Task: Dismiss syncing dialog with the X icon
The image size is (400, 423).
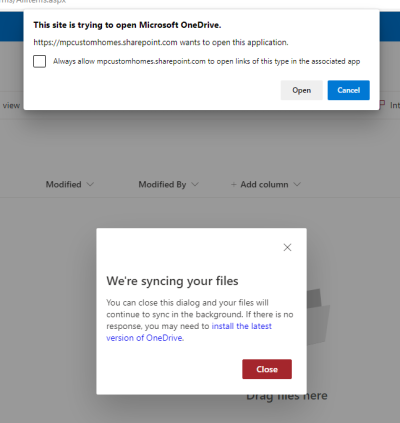Action: (287, 247)
